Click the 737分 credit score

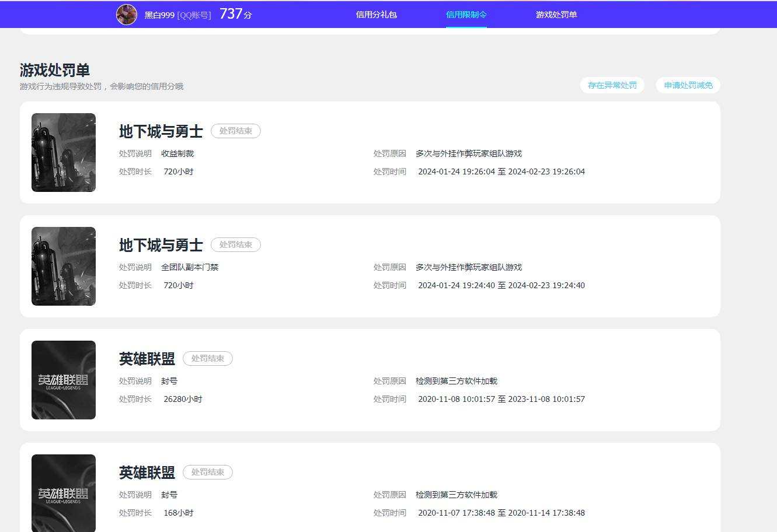tap(236, 14)
